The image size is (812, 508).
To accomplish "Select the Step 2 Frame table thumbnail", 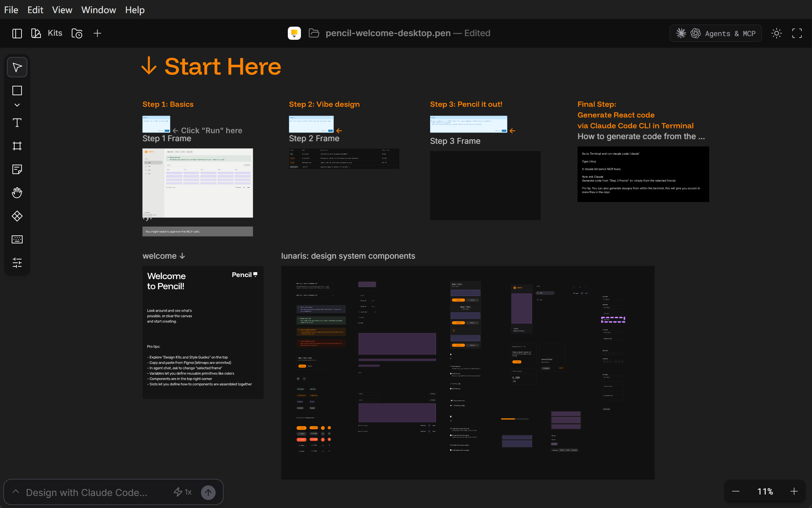I will pos(344,159).
